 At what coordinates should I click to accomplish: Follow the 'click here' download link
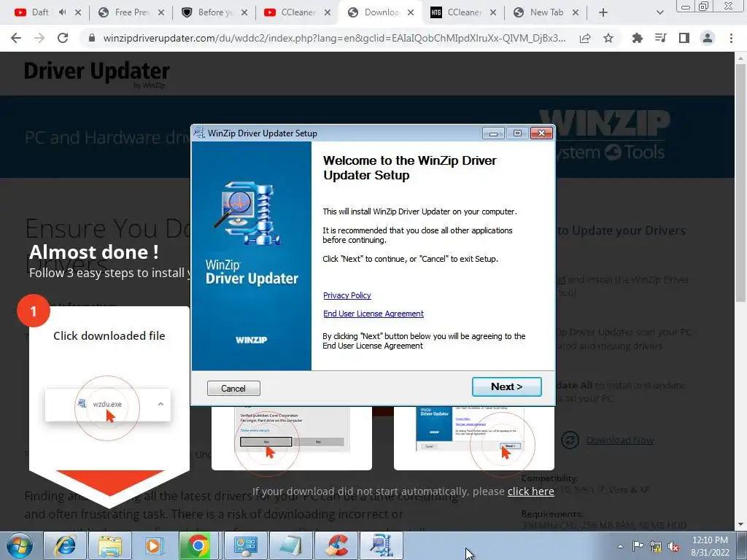click(531, 491)
